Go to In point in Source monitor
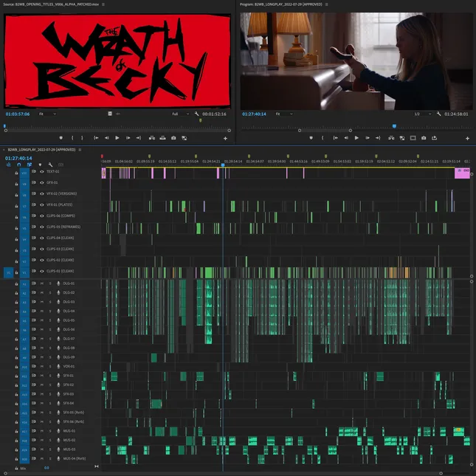This screenshot has height=476, width=476. point(96,138)
